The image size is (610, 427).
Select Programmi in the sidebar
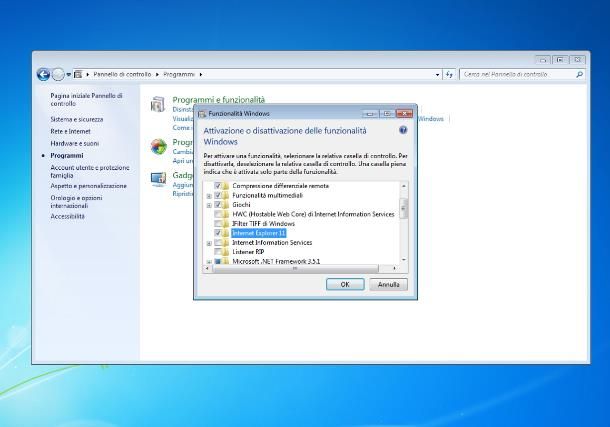pos(67,156)
